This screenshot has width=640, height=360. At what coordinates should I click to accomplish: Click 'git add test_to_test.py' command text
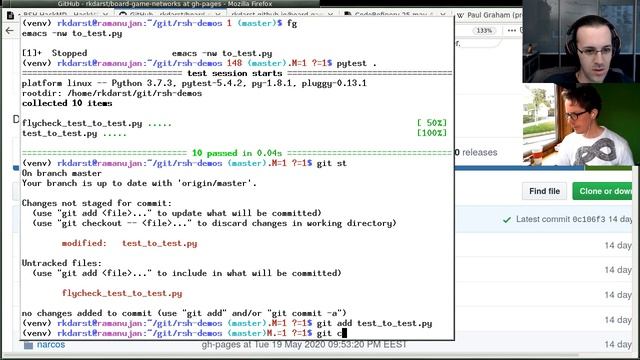tap(374, 323)
